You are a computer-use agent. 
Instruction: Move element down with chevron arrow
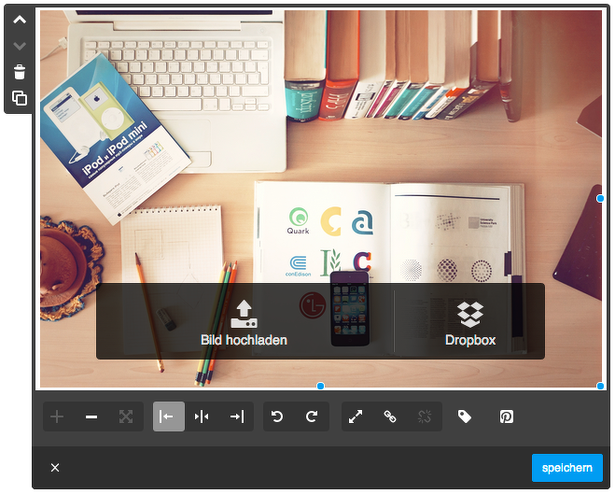[x=19, y=46]
